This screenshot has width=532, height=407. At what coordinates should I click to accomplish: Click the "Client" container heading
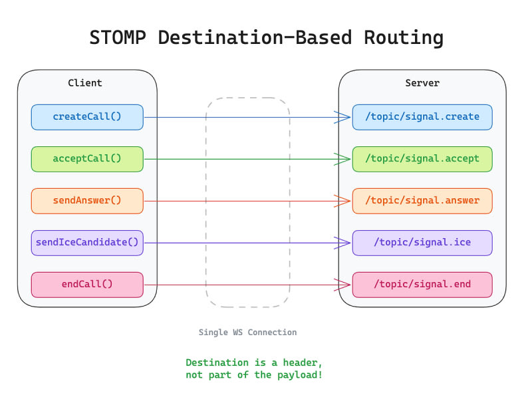85,83
